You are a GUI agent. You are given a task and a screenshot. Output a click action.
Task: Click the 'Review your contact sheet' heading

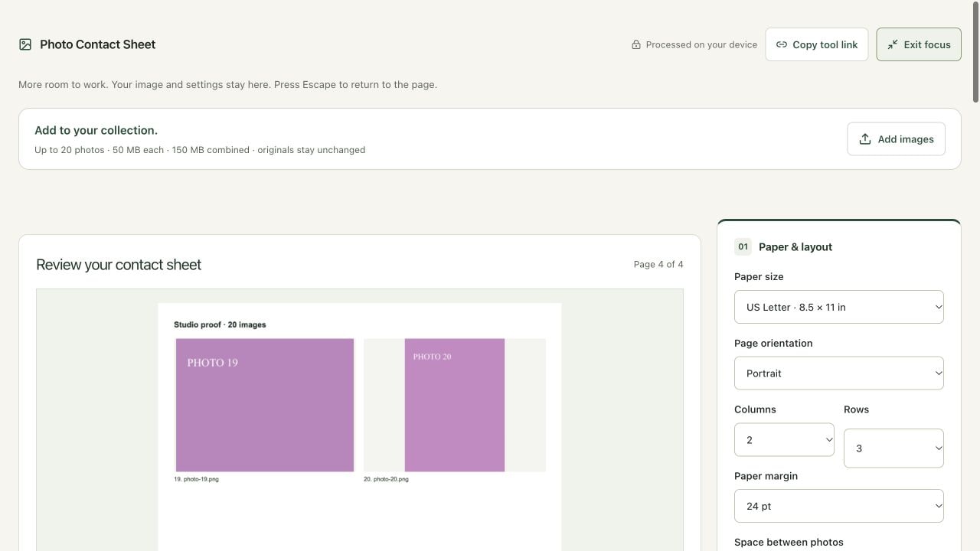[119, 265]
